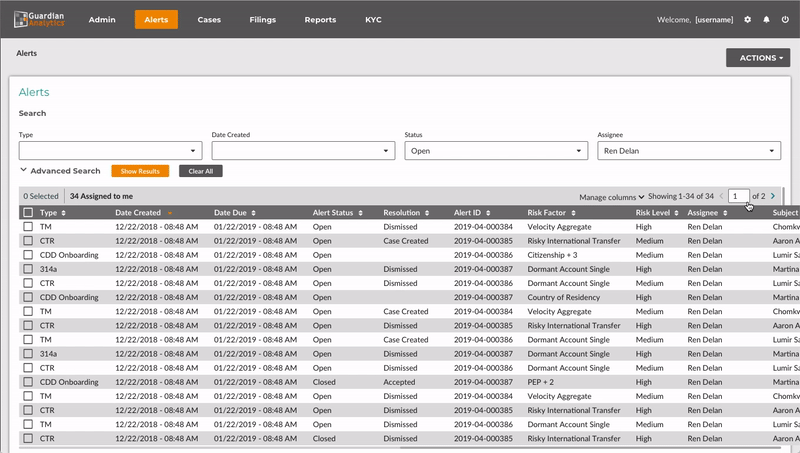
Task: Sort by the Type column arrows
Action: 63,213
